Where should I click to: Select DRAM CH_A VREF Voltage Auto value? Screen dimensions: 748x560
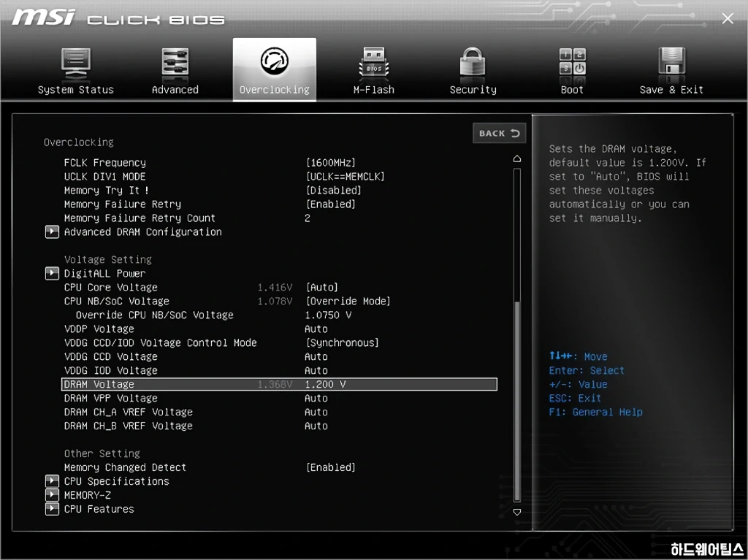click(x=316, y=412)
